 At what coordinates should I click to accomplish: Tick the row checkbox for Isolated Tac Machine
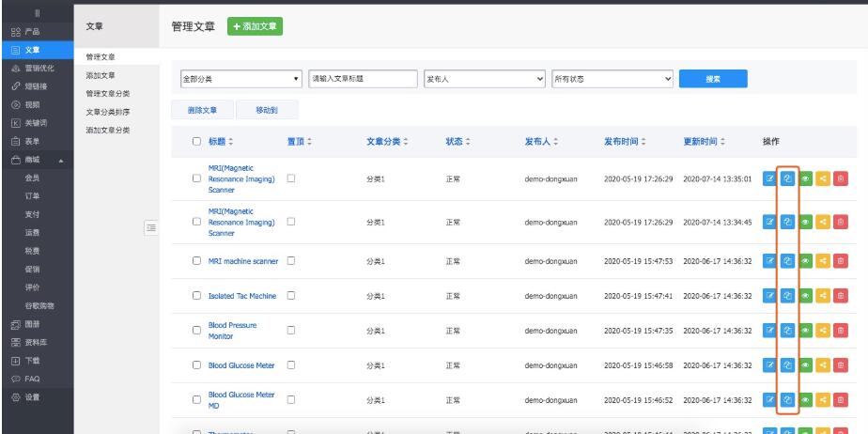pos(196,296)
